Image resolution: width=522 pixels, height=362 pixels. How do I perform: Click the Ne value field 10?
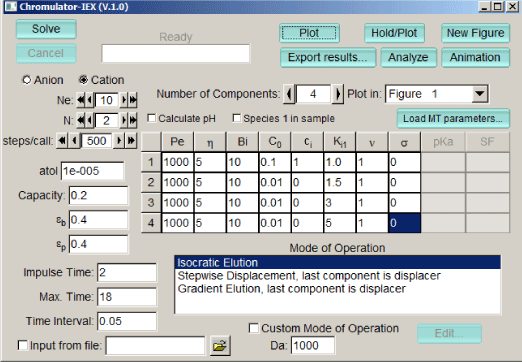click(107, 100)
